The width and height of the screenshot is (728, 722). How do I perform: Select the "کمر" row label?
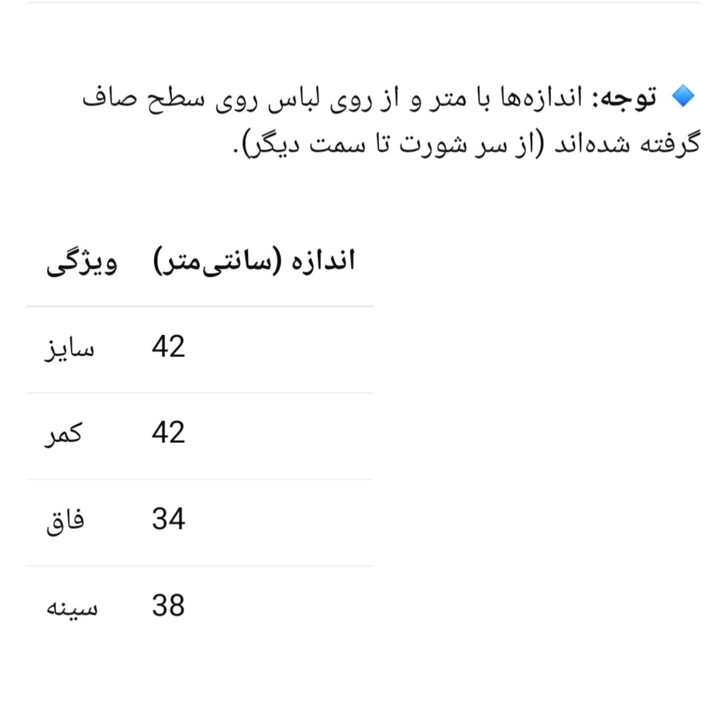click(x=64, y=434)
